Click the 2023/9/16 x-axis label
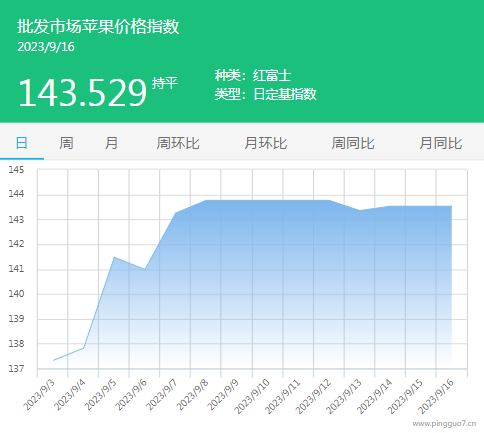The width and height of the screenshot is (484, 433). [436, 396]
